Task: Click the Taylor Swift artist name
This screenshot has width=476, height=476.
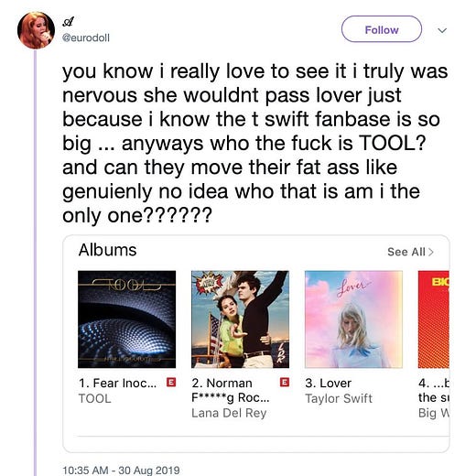Action: [x=339, y=398]
